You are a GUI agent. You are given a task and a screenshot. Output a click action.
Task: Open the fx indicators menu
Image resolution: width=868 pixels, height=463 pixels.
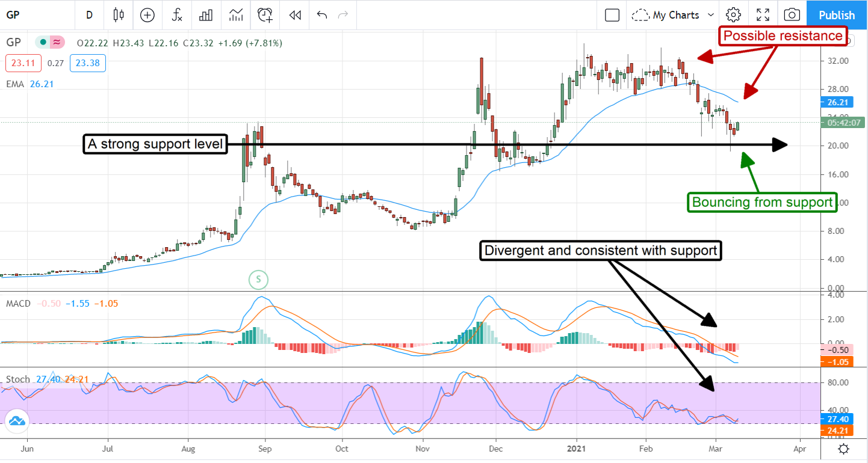177,15
